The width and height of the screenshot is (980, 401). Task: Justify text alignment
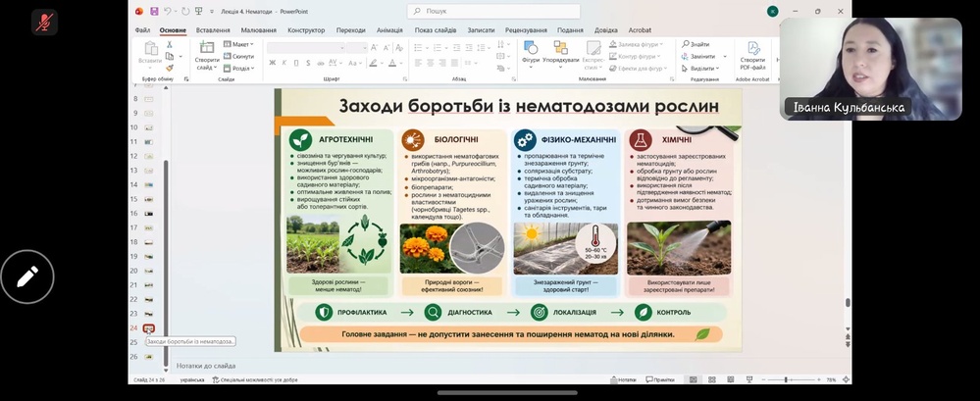pyautogui.click(x=454, y=63)
